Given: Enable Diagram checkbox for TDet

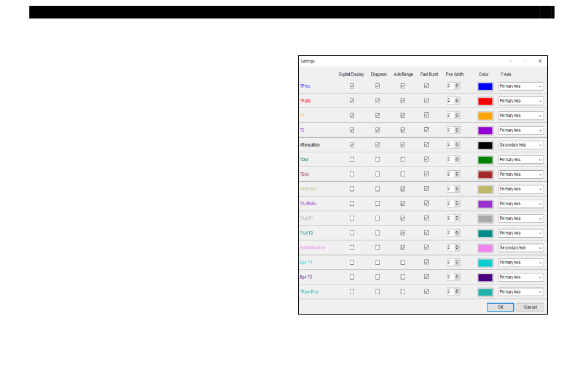Looking at the screenshot, I should [x=377, y=160].
